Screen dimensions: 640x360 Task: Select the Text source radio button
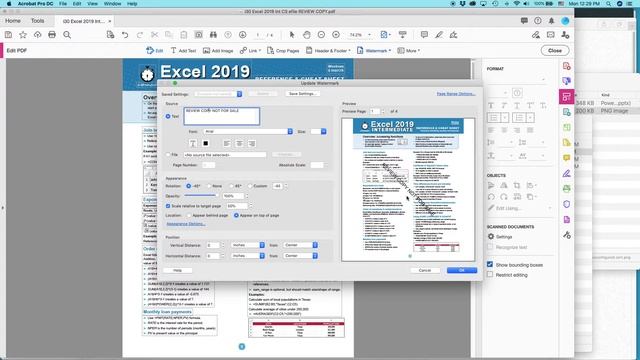[168, 116]
